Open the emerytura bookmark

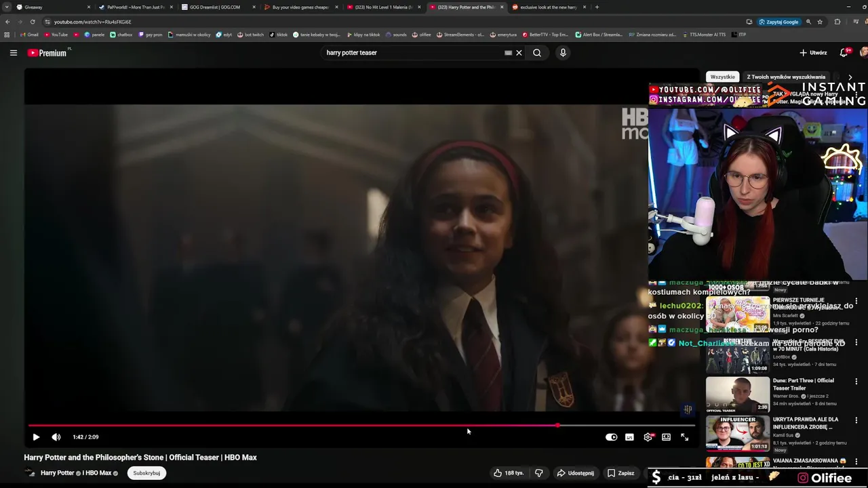pyautogui.click(x=502, y=35)
